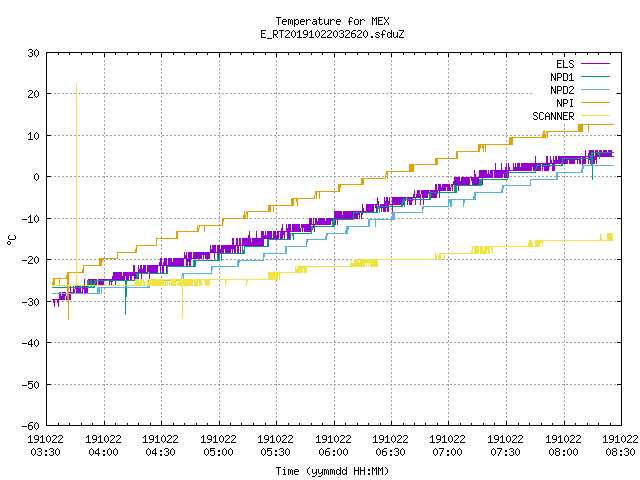The height and width of the screenshot is (480, 640).
Task: Click the x-axis tick label '03:30'
Action: 45,452
